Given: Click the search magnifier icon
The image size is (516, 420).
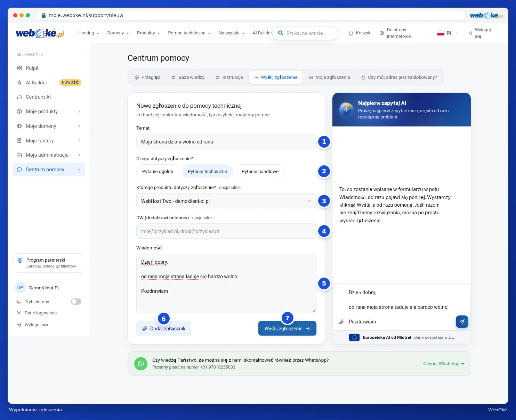Looking at the screenshot, I should [x=281, y=33].
